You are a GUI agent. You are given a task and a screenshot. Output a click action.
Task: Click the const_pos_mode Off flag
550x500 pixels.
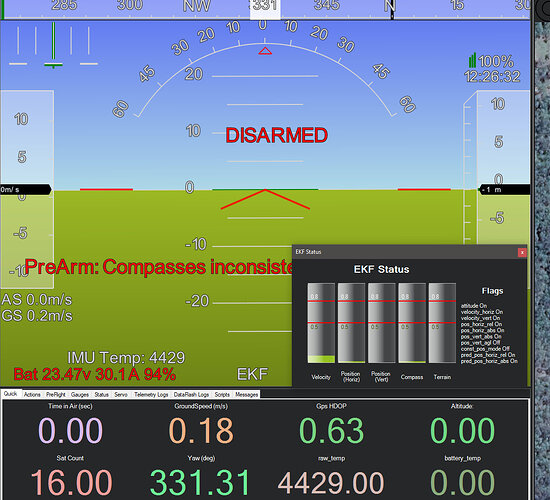[485, 349]
